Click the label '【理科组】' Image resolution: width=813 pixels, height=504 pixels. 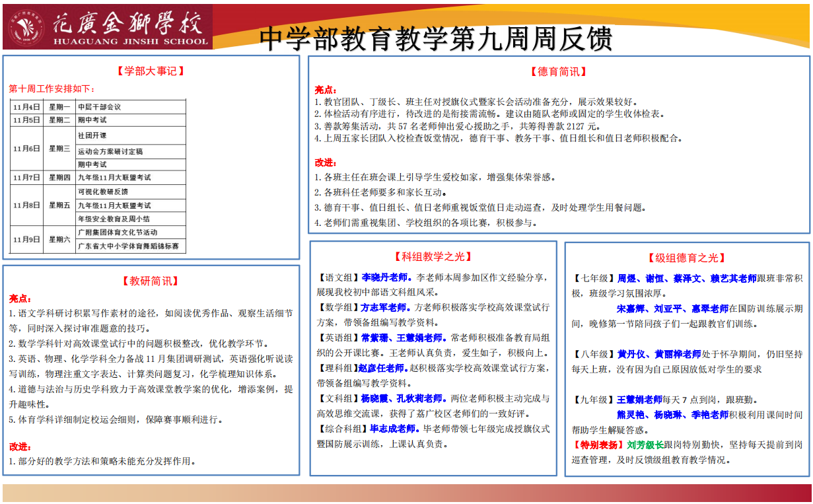(x=336, y=368)
